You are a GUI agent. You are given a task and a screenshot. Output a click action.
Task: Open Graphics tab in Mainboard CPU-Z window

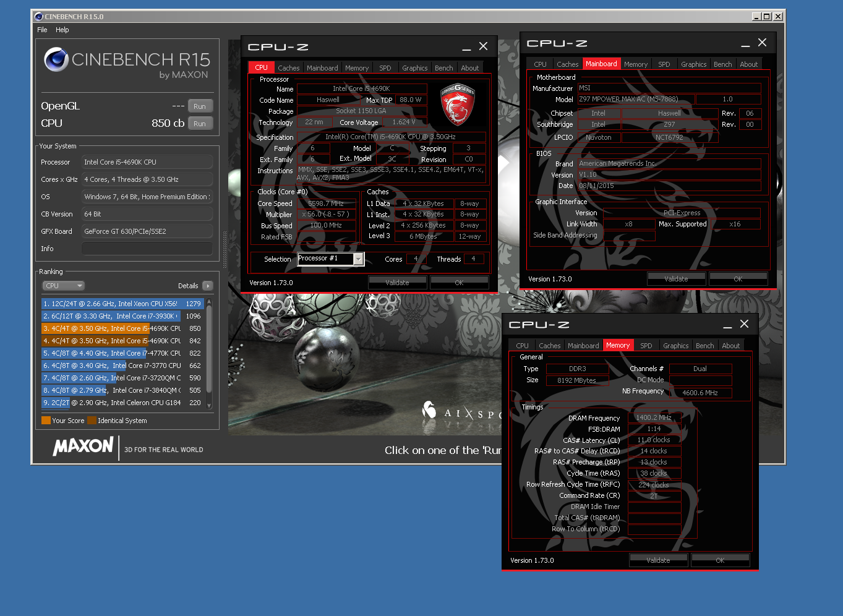click(x=693, y=64)
